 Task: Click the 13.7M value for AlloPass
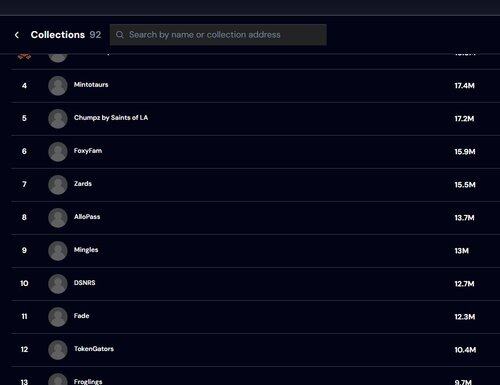464,218
